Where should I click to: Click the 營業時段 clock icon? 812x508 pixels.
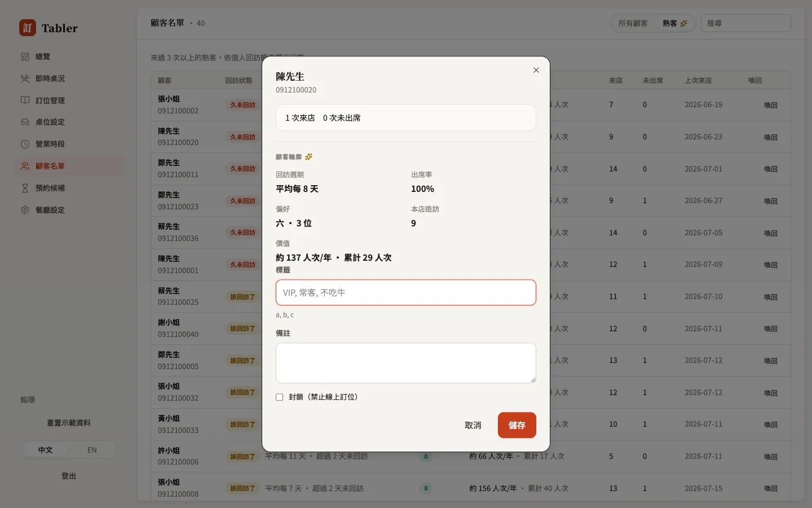click(x=25, y=144)
